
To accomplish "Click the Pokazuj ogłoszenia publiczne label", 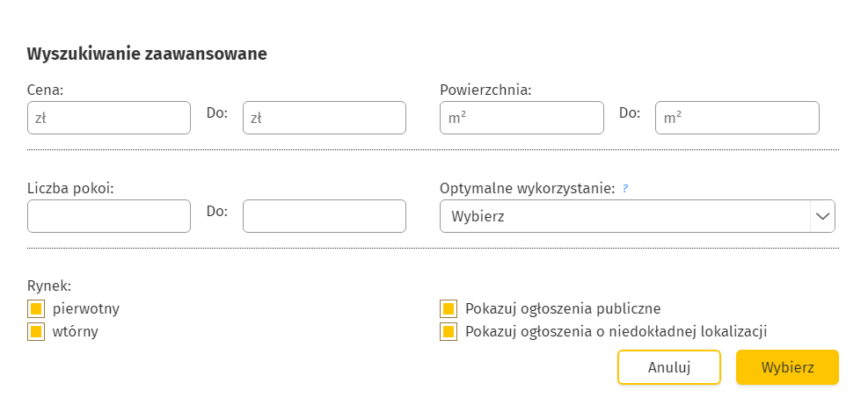I will click(x=563, y=308).
